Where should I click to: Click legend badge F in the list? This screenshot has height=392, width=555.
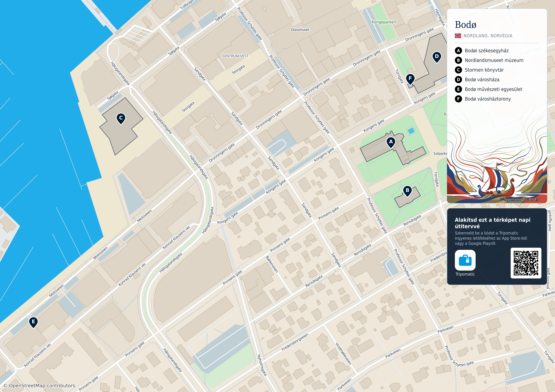tap(458, 99)
